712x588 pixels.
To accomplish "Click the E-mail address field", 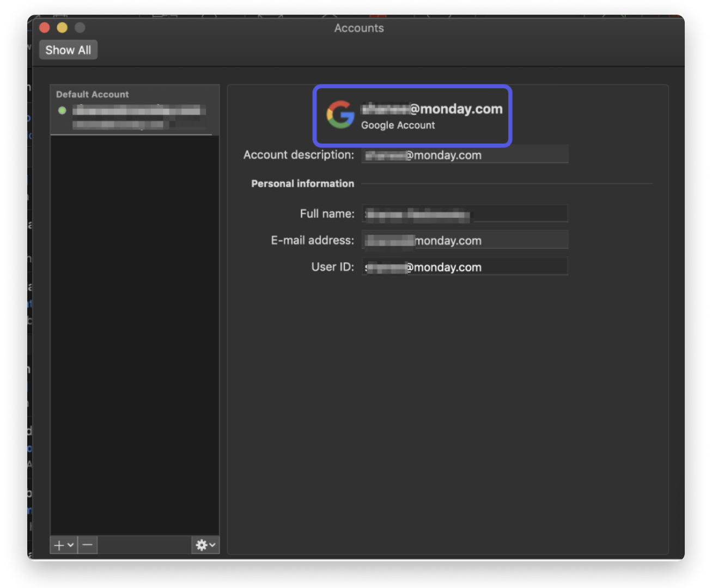I will (x=465, y=241).
